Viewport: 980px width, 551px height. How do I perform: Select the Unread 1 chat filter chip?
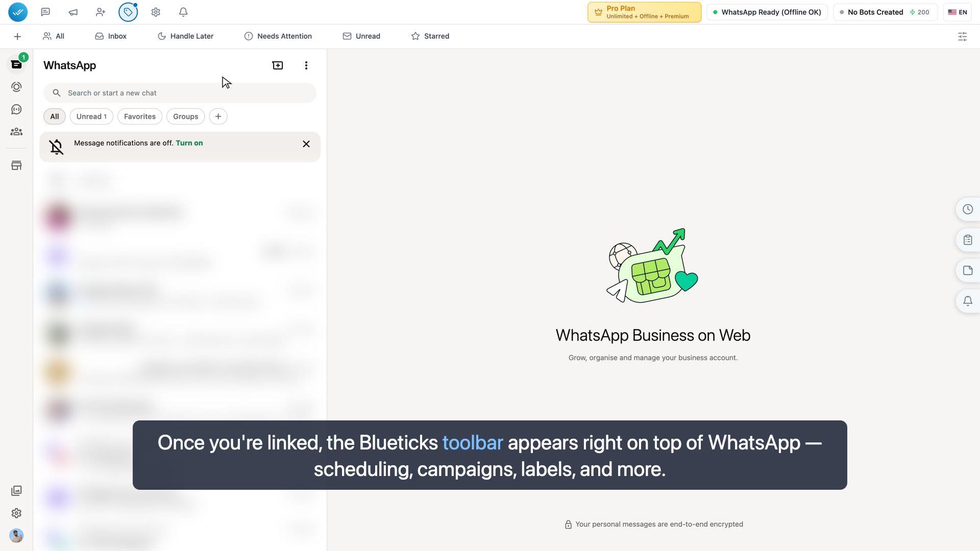point(91,116)
